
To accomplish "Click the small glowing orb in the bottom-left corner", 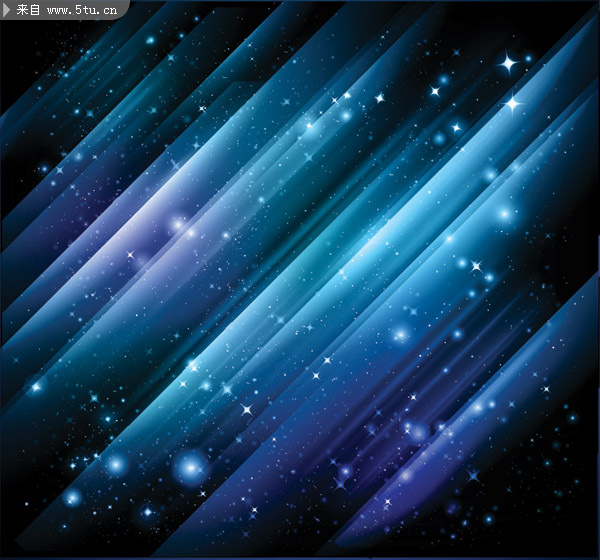I will tap(72, 497).
